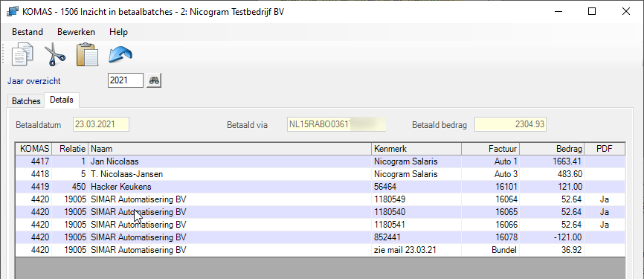Click the Jaar overzicht year field 2021
The image size is (644, 279).
click(x=125, y=80)
